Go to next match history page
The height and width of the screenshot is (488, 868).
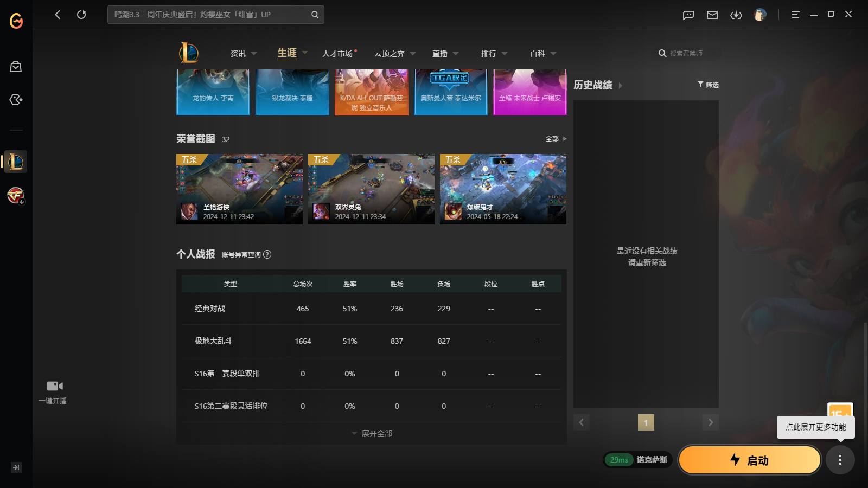(x=711, y=422)
